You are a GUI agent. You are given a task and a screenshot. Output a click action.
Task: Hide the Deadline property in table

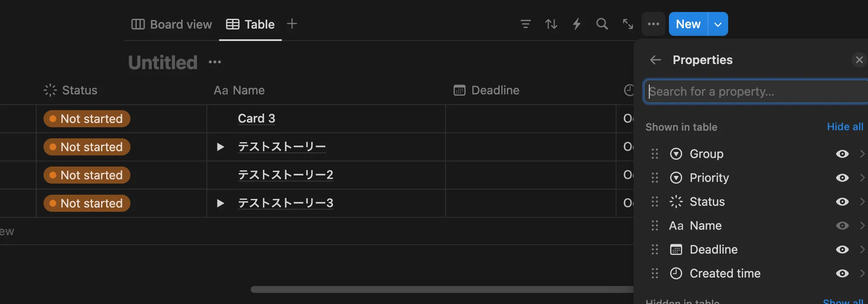click(842, 249)
